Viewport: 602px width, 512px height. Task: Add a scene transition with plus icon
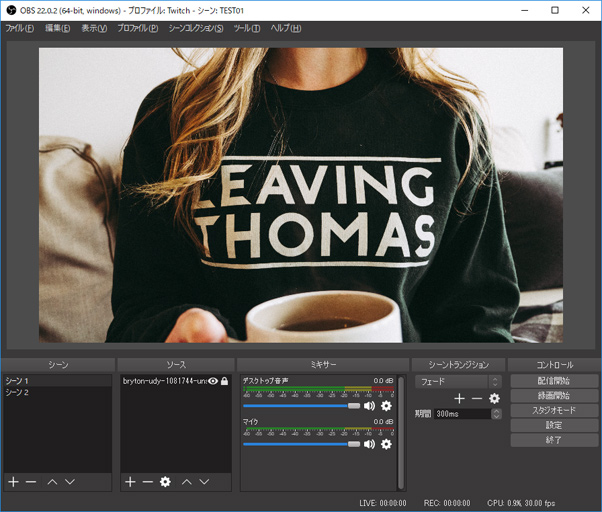460,398
